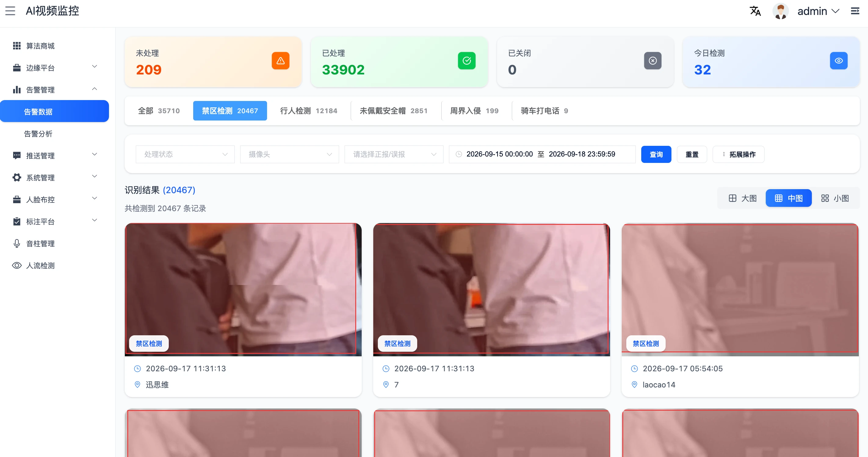Click clock icon beside 2026-09-17 05:54:05
Viewport: 868px width, 457px height.
click(x=634, y=369)
